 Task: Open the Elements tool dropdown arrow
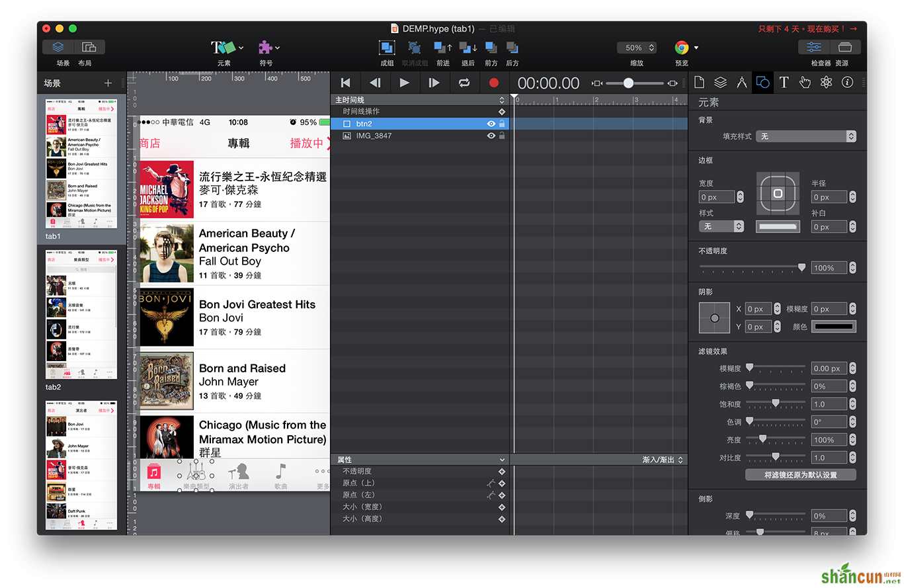pos(241,48)
